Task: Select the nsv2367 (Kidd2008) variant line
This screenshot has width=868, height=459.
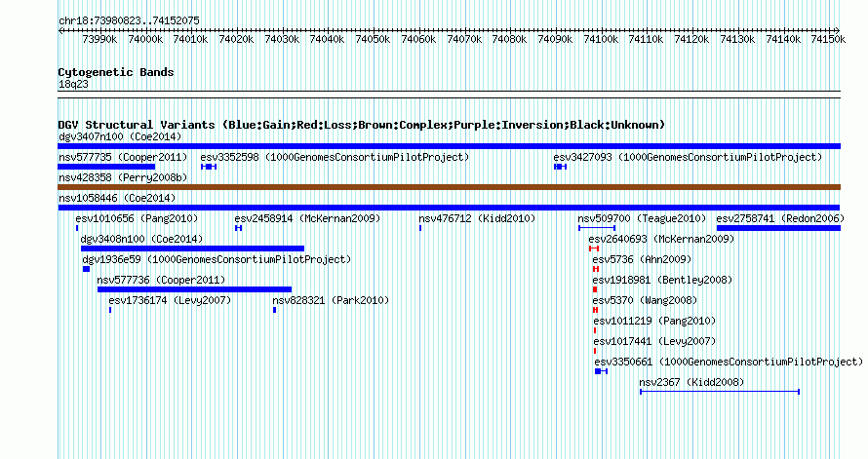Action: 720,392
